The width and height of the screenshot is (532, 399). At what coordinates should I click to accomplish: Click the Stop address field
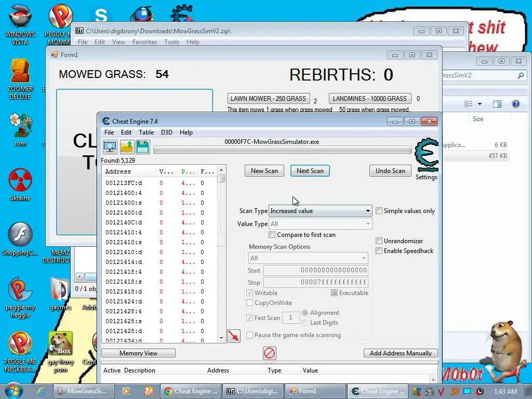click(316, 282)
